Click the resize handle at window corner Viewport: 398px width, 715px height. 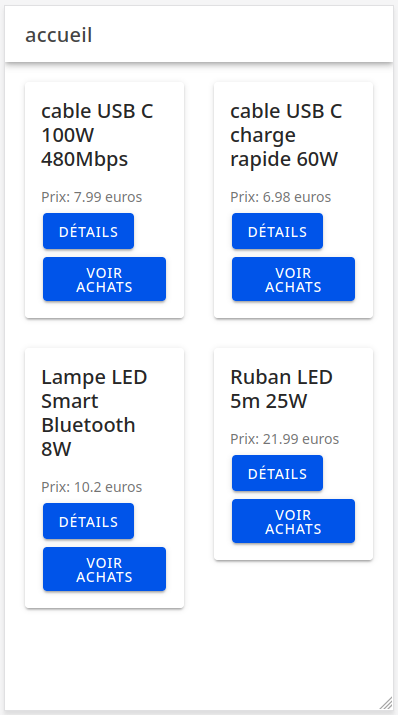(x=386, y=703)
